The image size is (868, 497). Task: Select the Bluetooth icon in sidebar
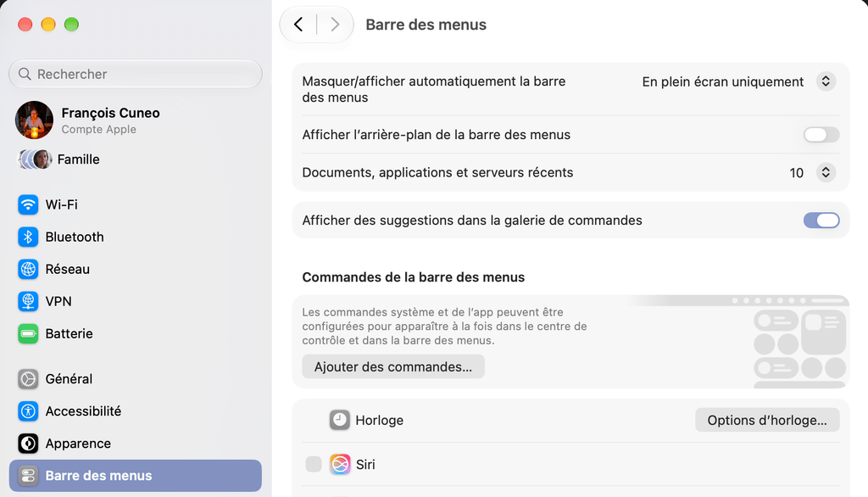click(28, 237)
